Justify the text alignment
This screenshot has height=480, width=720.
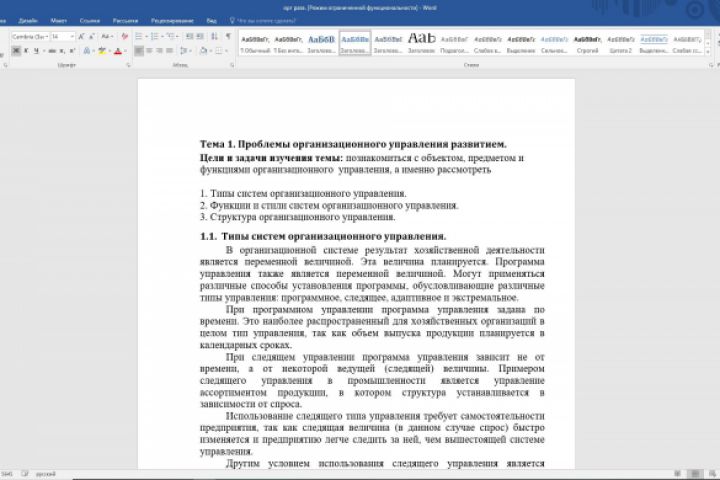click(x=169, y=51)
